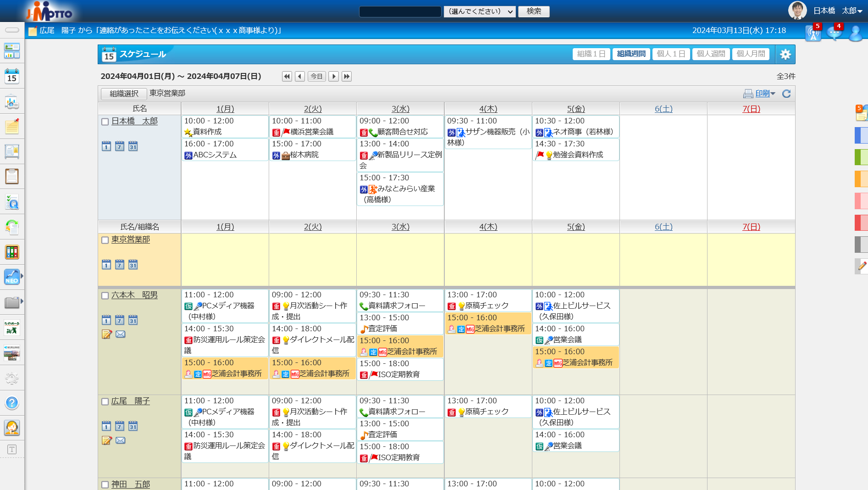Image resolution: width=868 pixels, height=490 pixels.
Task: Select the checkbox for 広尾 陽子
Action: [x=105, y=401]
